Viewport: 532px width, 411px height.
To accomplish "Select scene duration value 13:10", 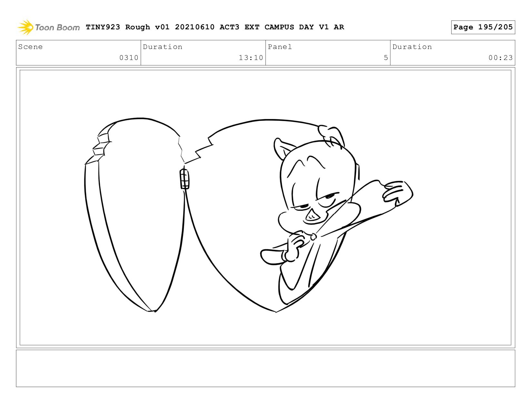I will pos(251,58).
